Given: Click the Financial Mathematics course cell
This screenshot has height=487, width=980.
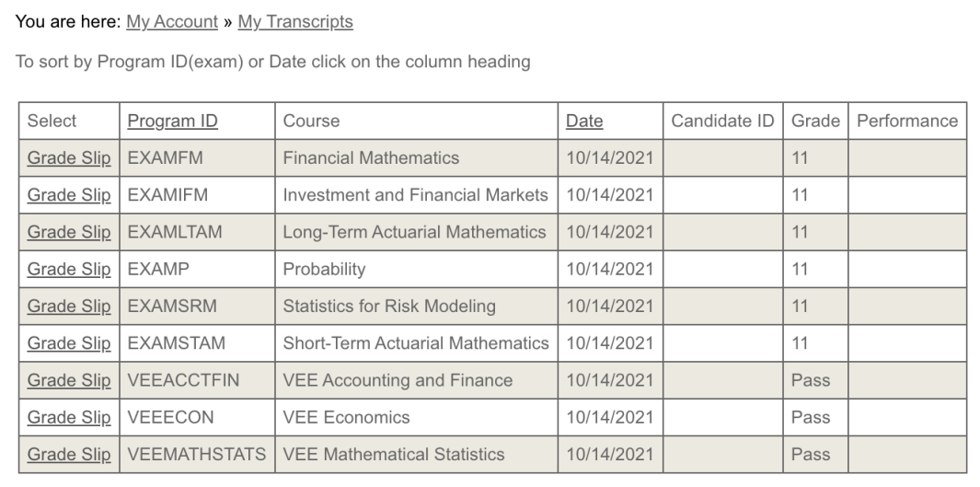Looking at the screenshot, I should point(416,157).
